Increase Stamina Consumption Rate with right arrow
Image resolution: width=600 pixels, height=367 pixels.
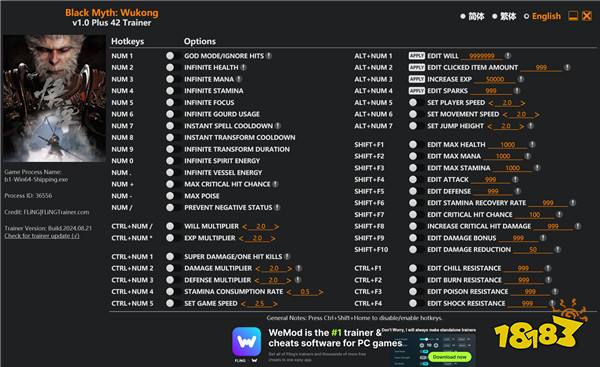pos(321,292)
